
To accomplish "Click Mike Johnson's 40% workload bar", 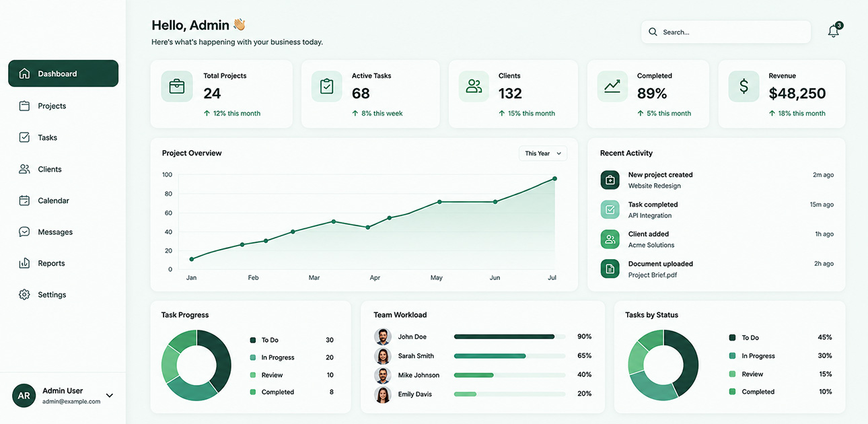I will 510,375.
